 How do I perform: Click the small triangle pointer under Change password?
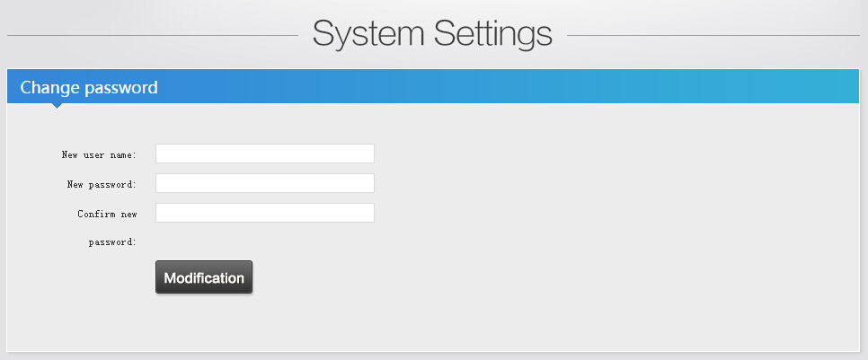point(58,106)
